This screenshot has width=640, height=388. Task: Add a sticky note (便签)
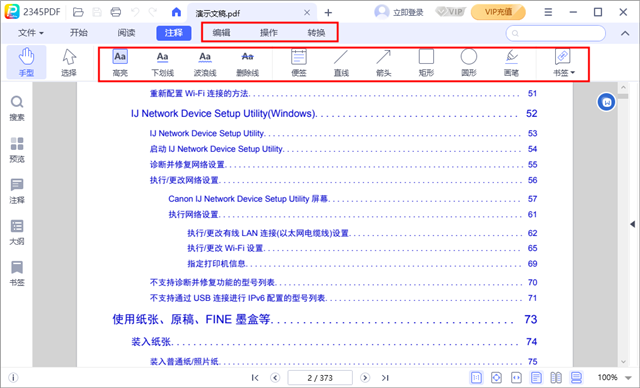(x=299, y=63)
